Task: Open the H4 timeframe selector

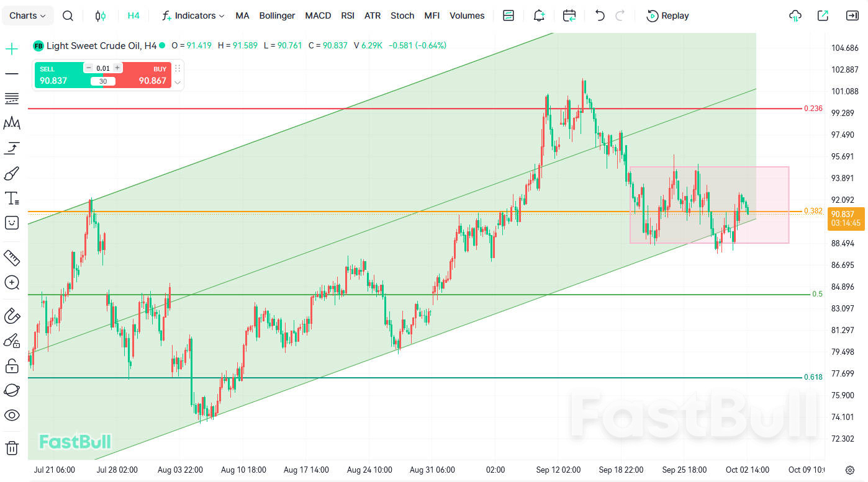Action: pyautogui.click(x=133, y=16)
